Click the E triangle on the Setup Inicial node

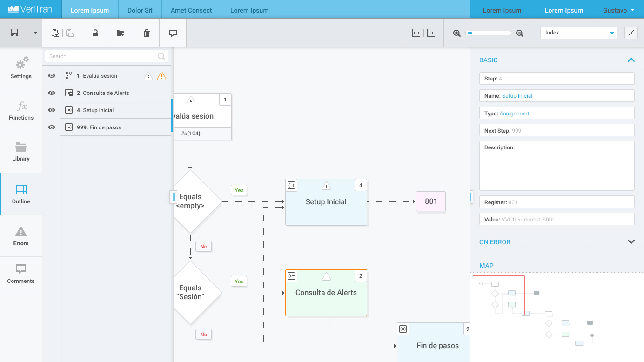pyautogui.click(x=326, y=186)
